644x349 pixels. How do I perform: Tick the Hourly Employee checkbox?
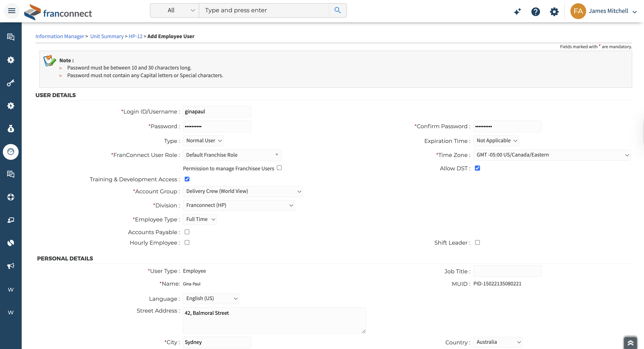[187, 242]
